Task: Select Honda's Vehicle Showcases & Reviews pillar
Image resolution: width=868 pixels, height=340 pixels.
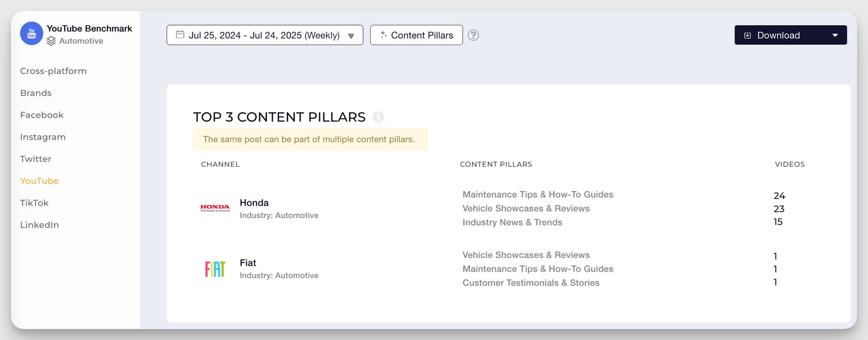Action: pyautogui.click(x=526, y=208)
